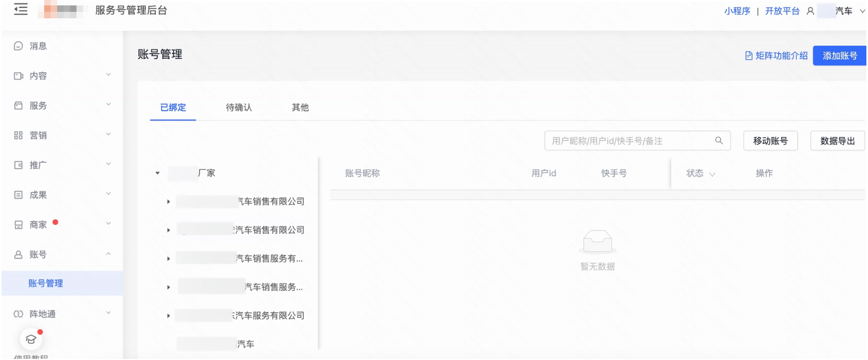Expand the 商家 menu chevron

click(x=108, y=224)
